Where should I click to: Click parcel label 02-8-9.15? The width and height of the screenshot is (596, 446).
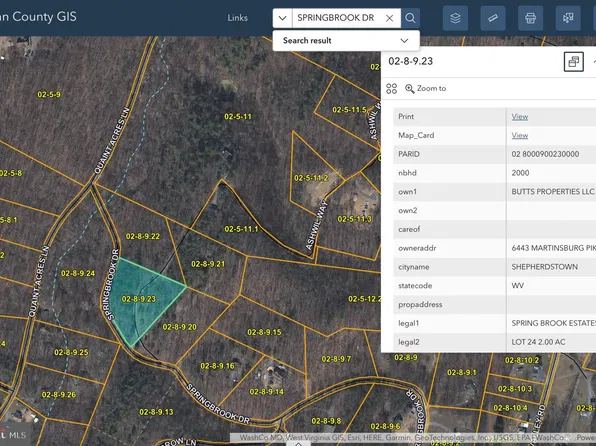[265, 332]
